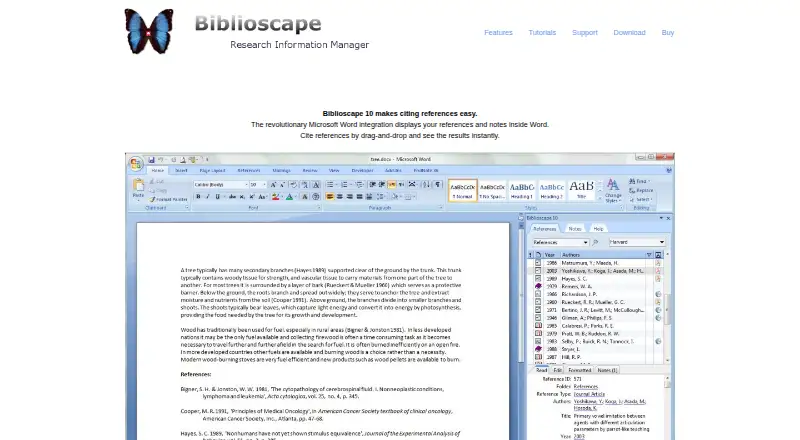
Task: Switch to the Insert ribbon tab
Action: click(x=181, y=170)
